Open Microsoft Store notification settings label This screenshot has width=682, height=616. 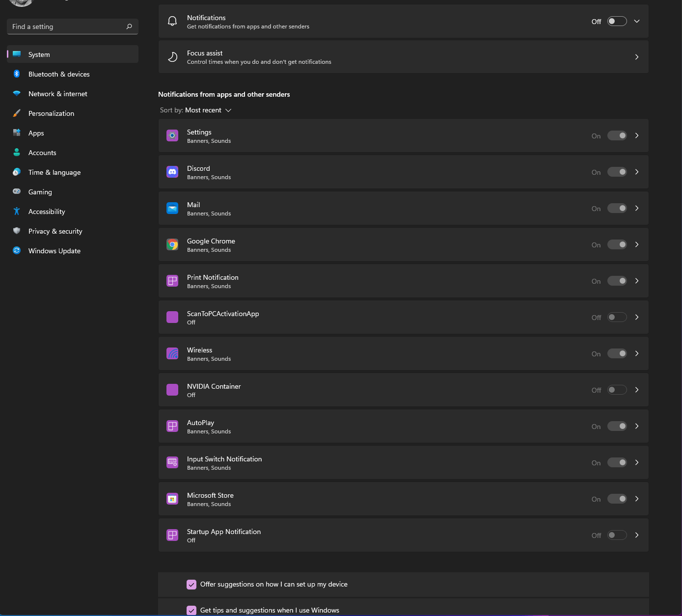click(x=210, y=495)
